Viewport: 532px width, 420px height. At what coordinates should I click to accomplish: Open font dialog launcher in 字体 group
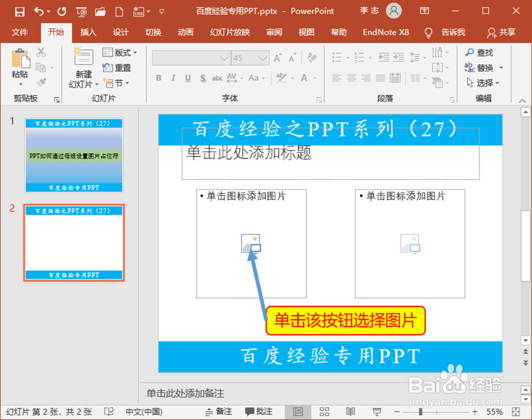click(319, 100)
